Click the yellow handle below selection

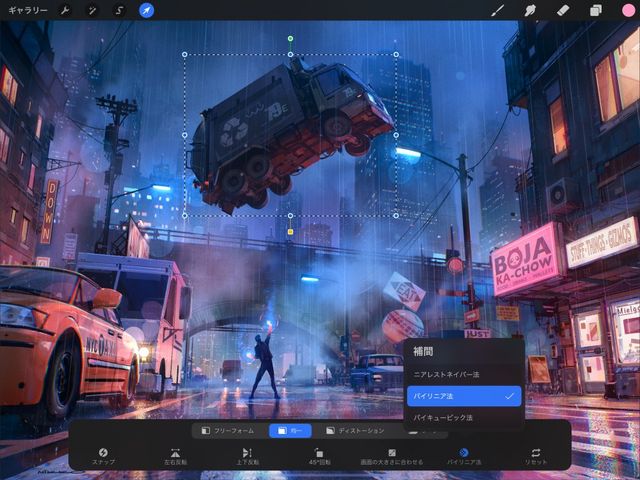[290, 232]
